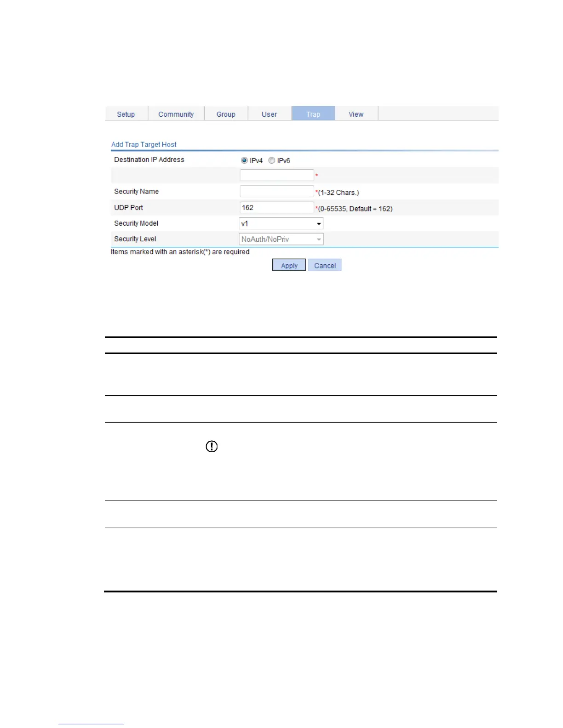Click the Security Name label
Screen dimensions: 563x728
pyautogui.click(x=137, y=191)
